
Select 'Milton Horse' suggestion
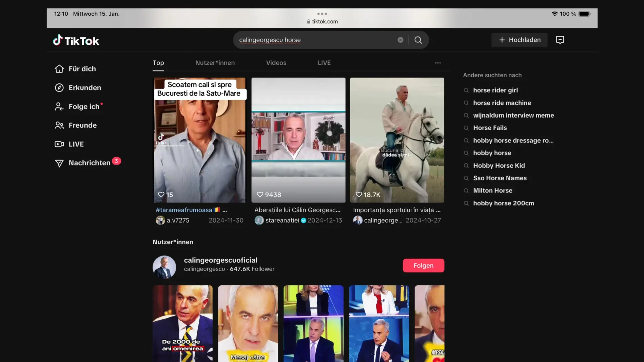tap(492, 191)
